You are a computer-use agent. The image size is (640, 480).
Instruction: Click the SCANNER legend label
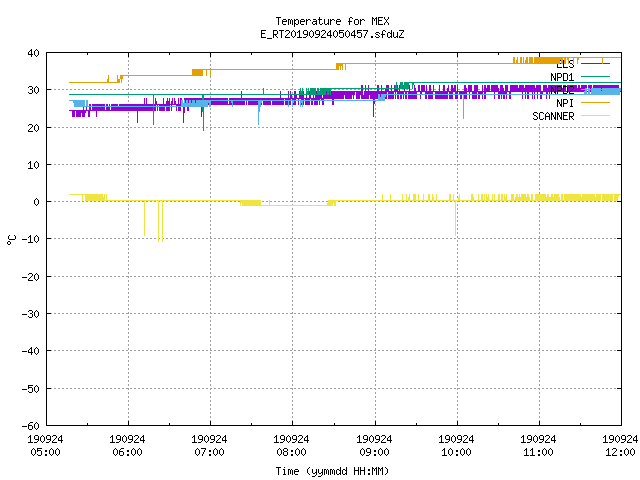(553, 116)
